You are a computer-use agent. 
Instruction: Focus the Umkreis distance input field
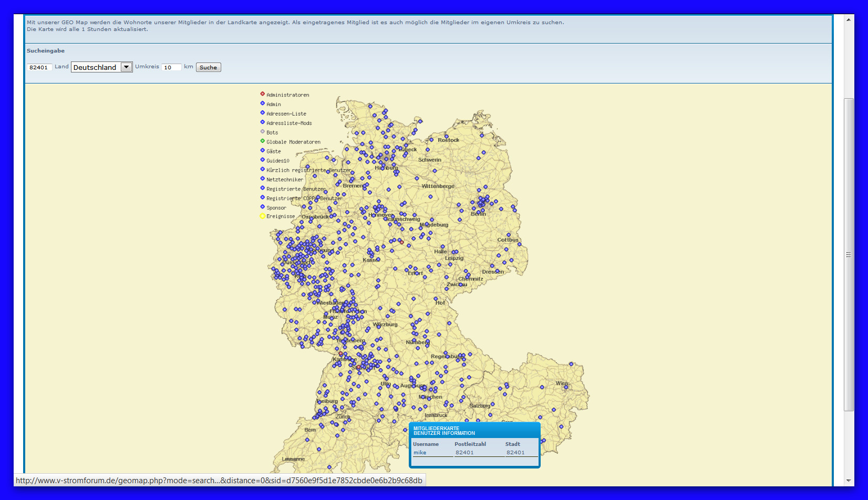(x=171, y=67)
